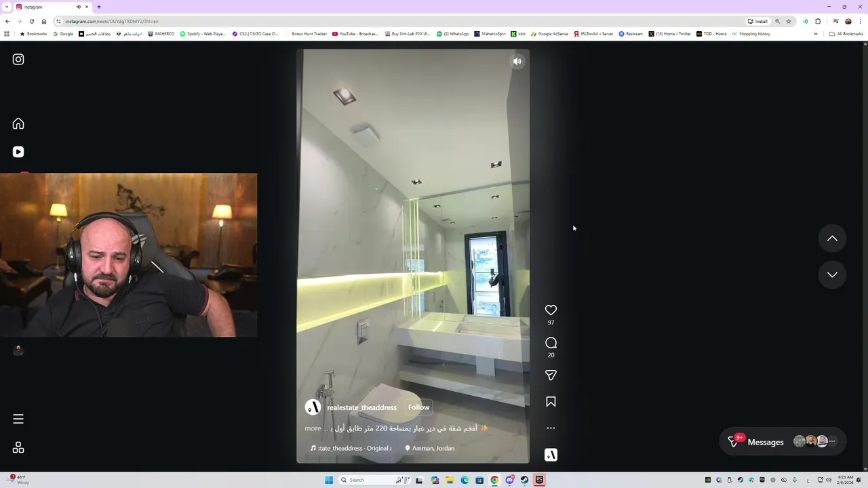
Task: Toggle the reel sound speaker button
Action: pos(517,61)
